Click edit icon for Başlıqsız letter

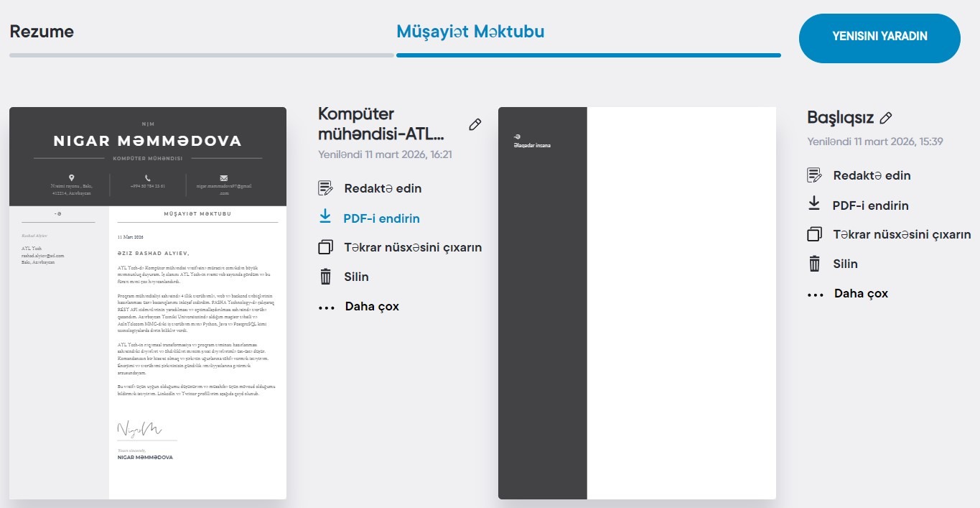(x=814, y=175)
